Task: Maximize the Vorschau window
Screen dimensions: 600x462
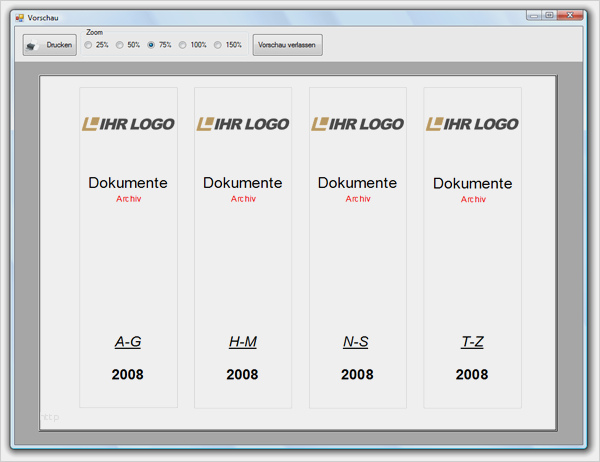Action: click(x=549, y=15)
